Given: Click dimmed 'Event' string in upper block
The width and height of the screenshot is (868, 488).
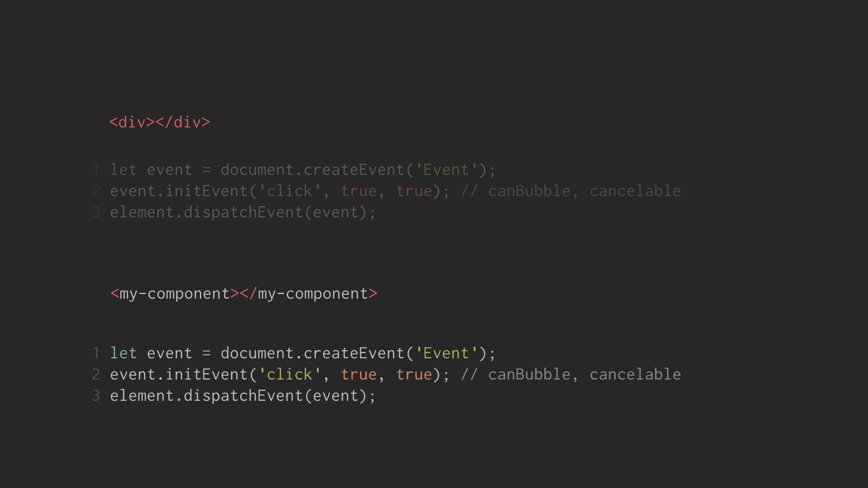Looking at the screenshot, I should [x=446, y=170].
